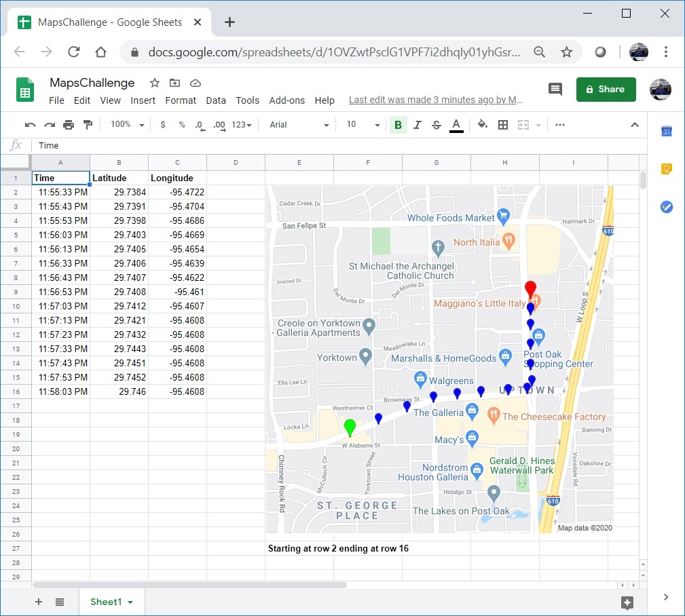
Task: Open the Sheet1 tab dropdown arrow
Action: 130,602
